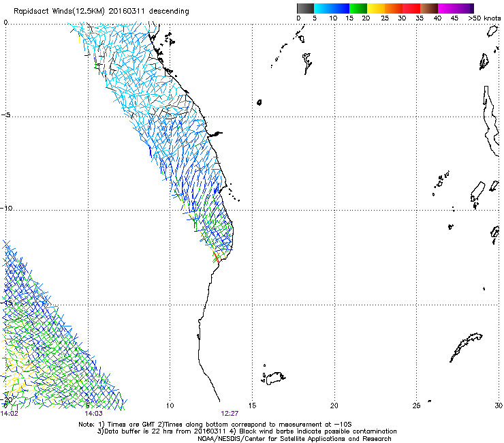
Task: Click the '15' label under the color scale
Action: point(349,18)
